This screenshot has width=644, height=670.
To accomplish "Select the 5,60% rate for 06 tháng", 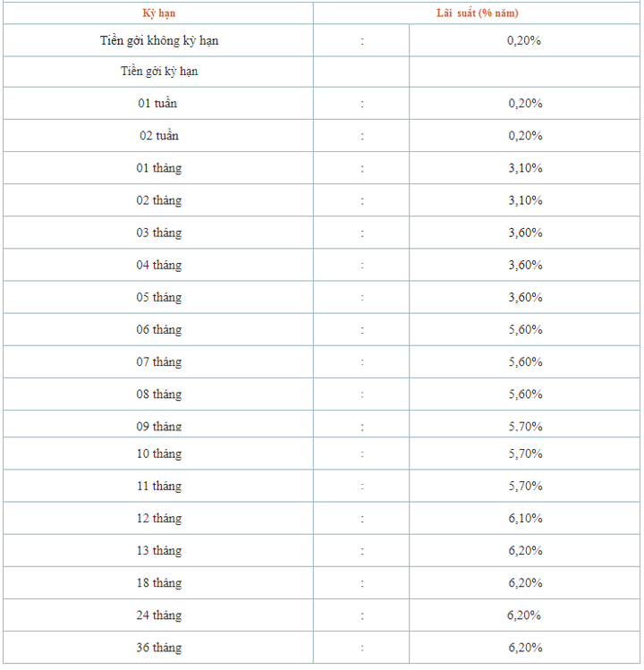I will point(525,330).
